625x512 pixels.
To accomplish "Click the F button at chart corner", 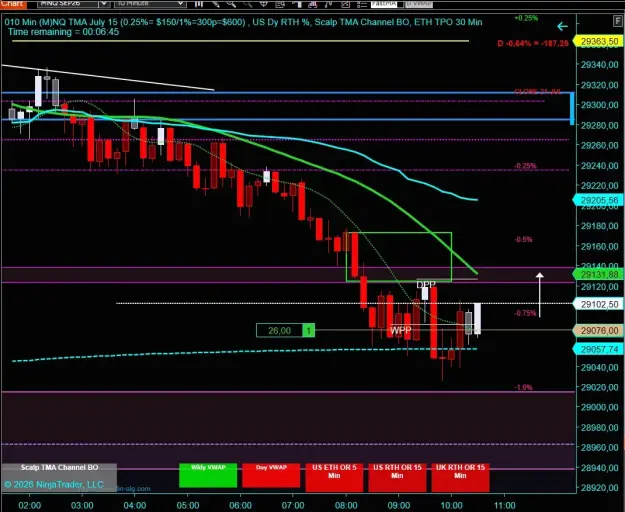I will tap(618, 21).
